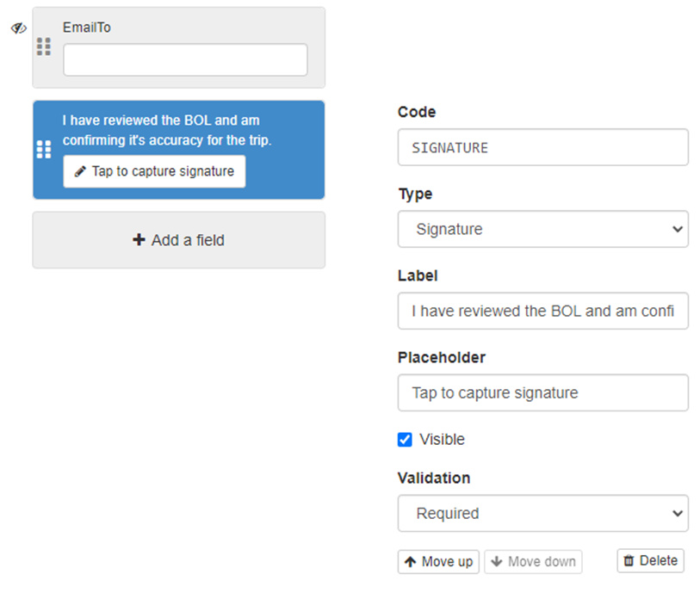The height and width of the screenshot is (605, 700).
Task: Grab the drag handle of EmailTo field
Action: point(44,46)
